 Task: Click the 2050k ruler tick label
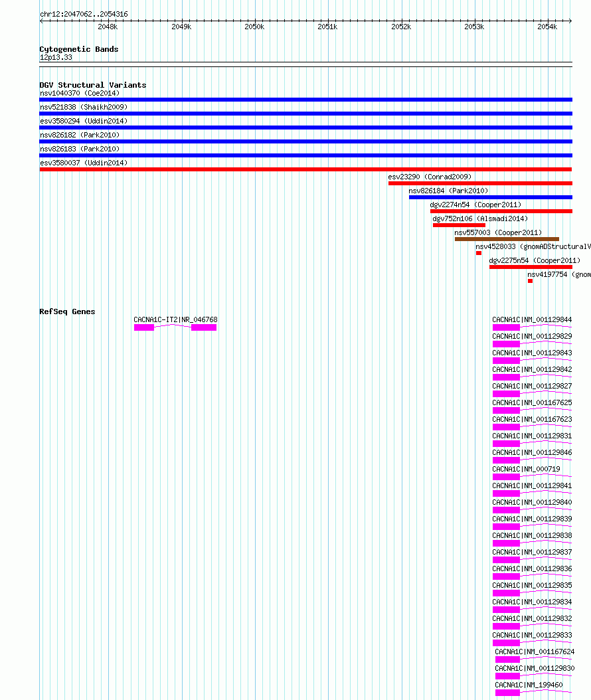click(254, 27)
